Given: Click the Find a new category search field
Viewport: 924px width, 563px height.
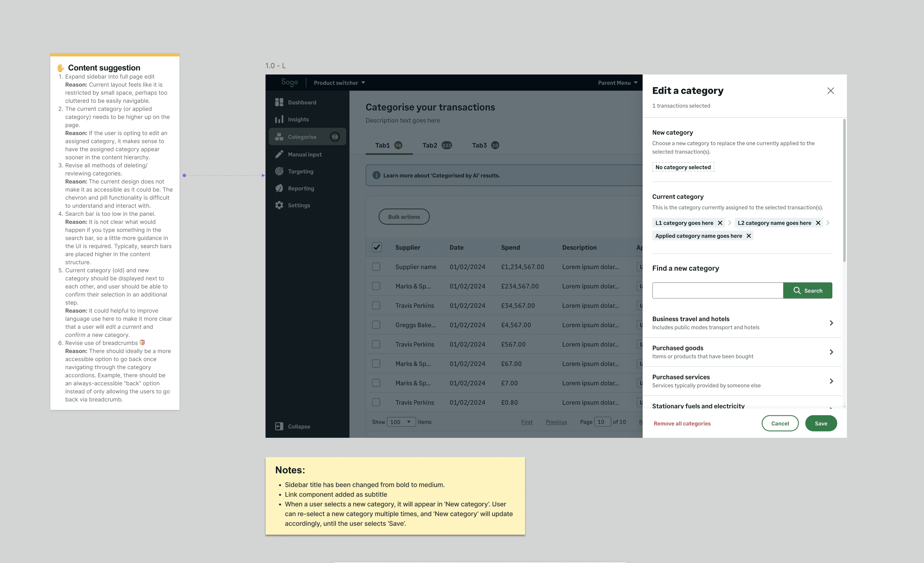Looking at the screenshot, I should [x=717, y=291].
